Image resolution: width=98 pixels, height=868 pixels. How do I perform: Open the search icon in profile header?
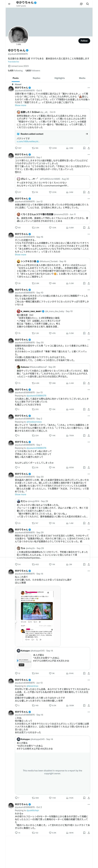(x=88, y=4)
